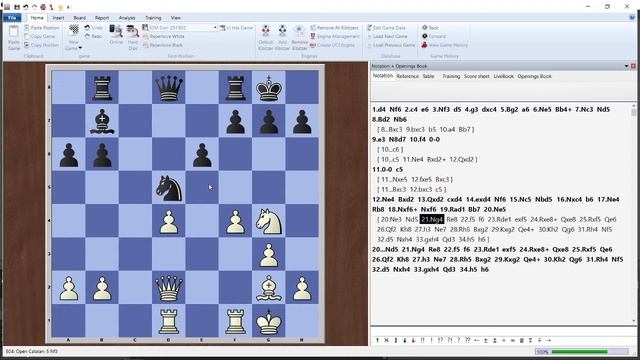Image resolution: width=640 pixels, height=360 pixels.
Task: Click Remove All Kibitzers
Action: coord(334,28)
